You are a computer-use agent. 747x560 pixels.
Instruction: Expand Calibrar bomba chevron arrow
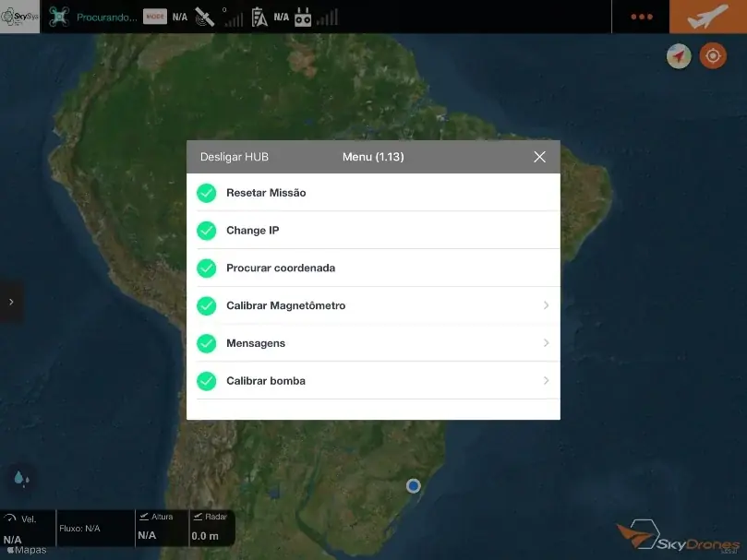point(546,380)
